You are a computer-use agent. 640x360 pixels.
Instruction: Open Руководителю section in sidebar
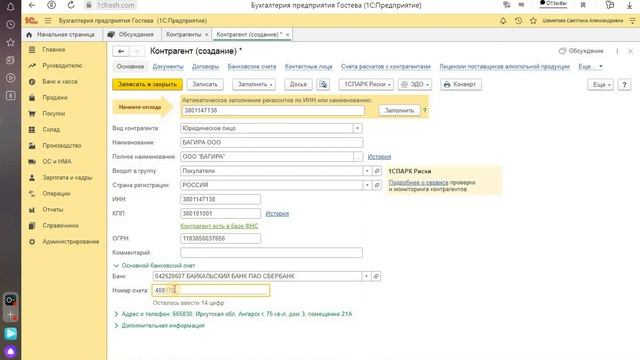[x=62, y=65]
